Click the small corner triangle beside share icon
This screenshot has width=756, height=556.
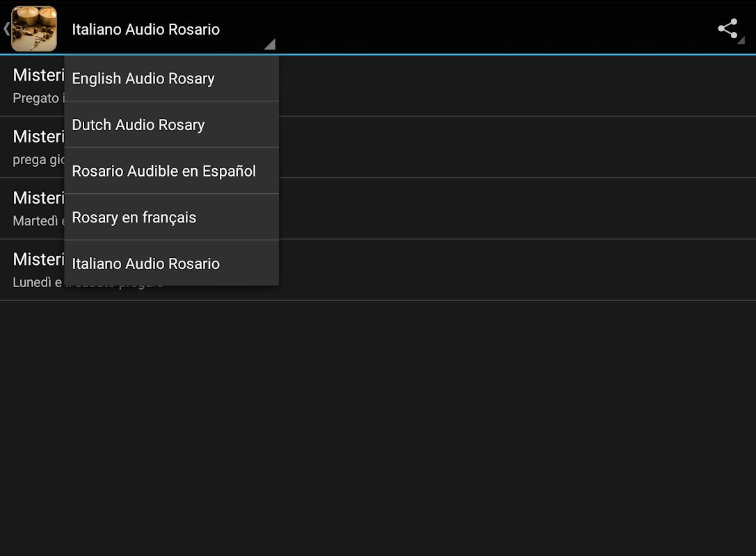tap(741, 41)
